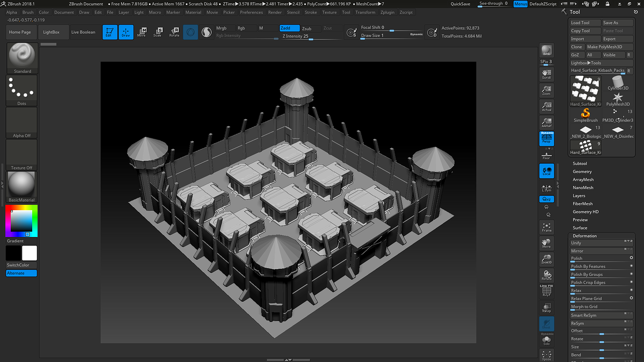Toggle Persp perspective view
Image resolution: width=644 pixels, height=362 pixels.
(x=546, y=139)
